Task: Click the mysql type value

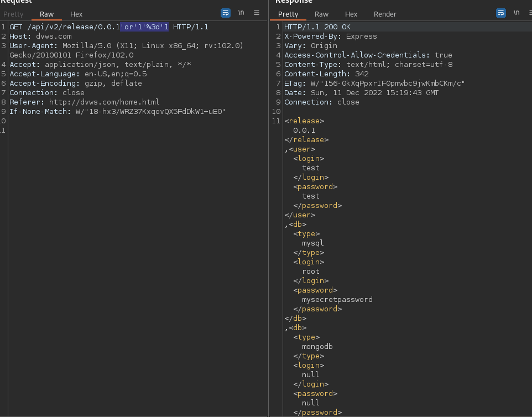Action: [313, 243]
